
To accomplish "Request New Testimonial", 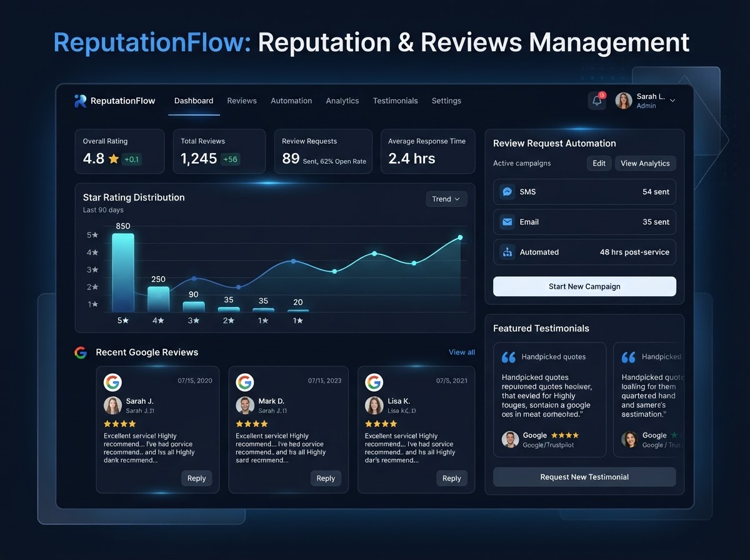I will click(x=584, y=477).
